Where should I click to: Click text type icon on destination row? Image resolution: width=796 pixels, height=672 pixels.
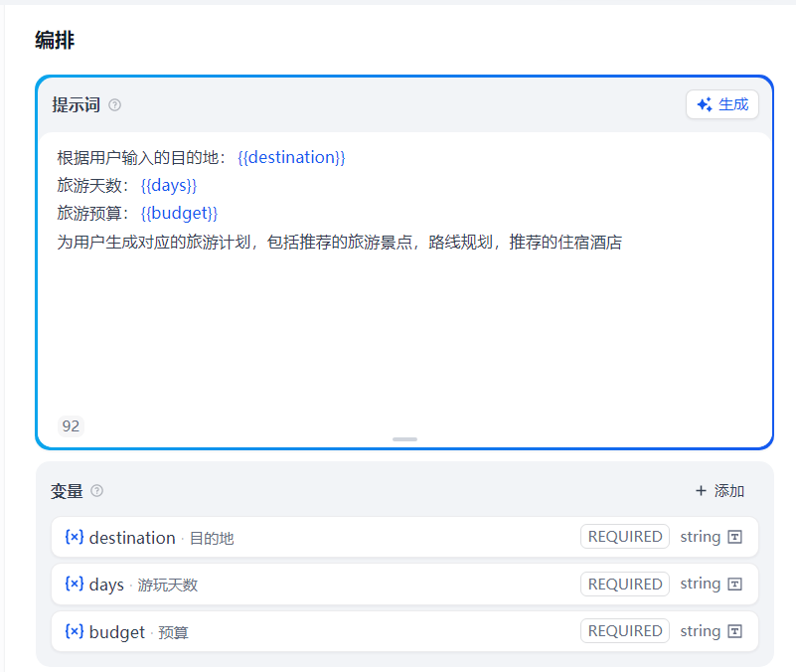[735, 537]
